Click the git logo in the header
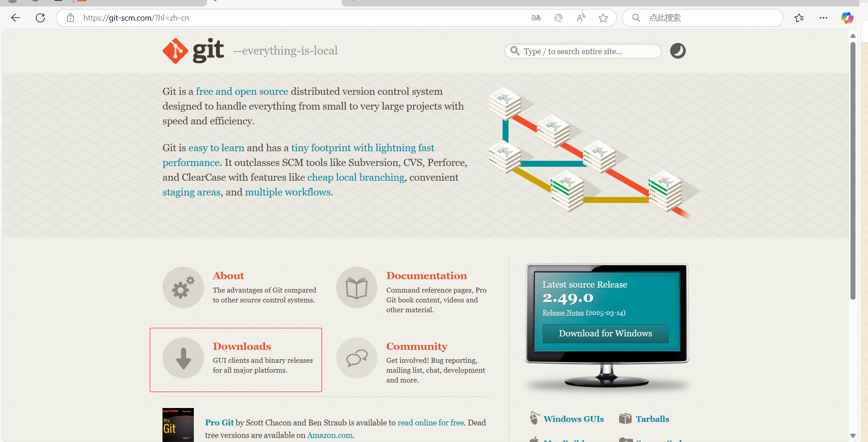Viewport: 868px width, 442px height. coord(193,51)
